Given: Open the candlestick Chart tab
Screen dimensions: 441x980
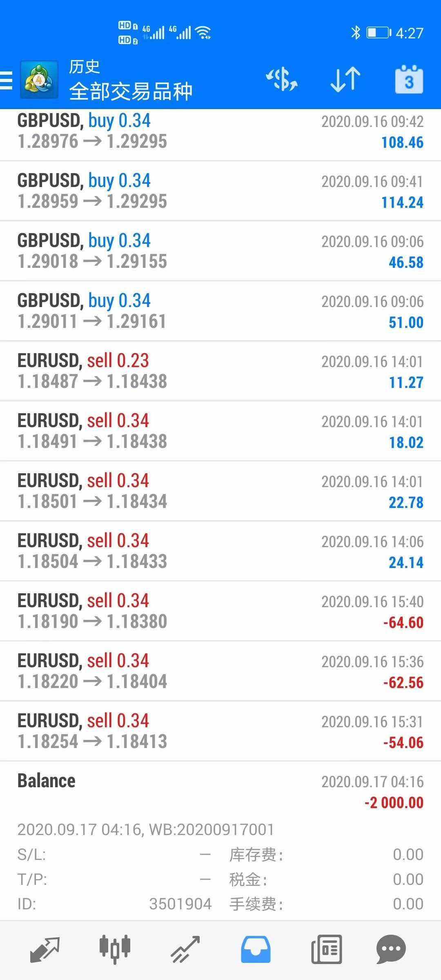Looking at the screenshot, I should point(115,949).
